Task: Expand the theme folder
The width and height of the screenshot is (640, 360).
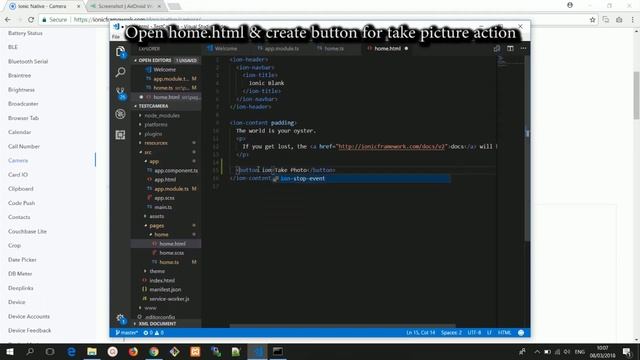Action: pyautogui.click(x=157, y=271)
